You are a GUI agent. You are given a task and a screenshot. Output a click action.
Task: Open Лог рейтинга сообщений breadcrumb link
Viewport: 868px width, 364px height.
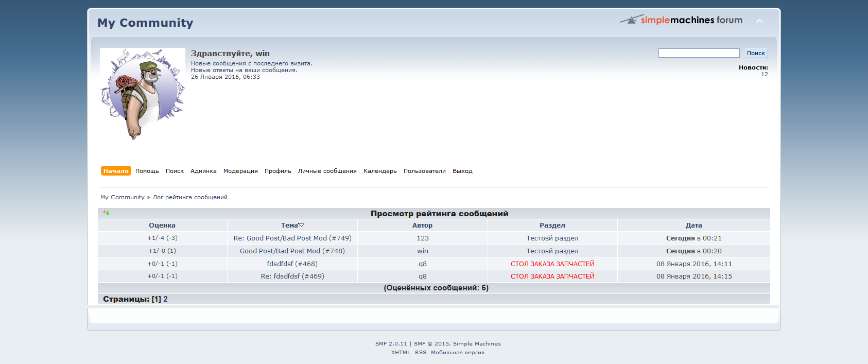pos(190,197)
